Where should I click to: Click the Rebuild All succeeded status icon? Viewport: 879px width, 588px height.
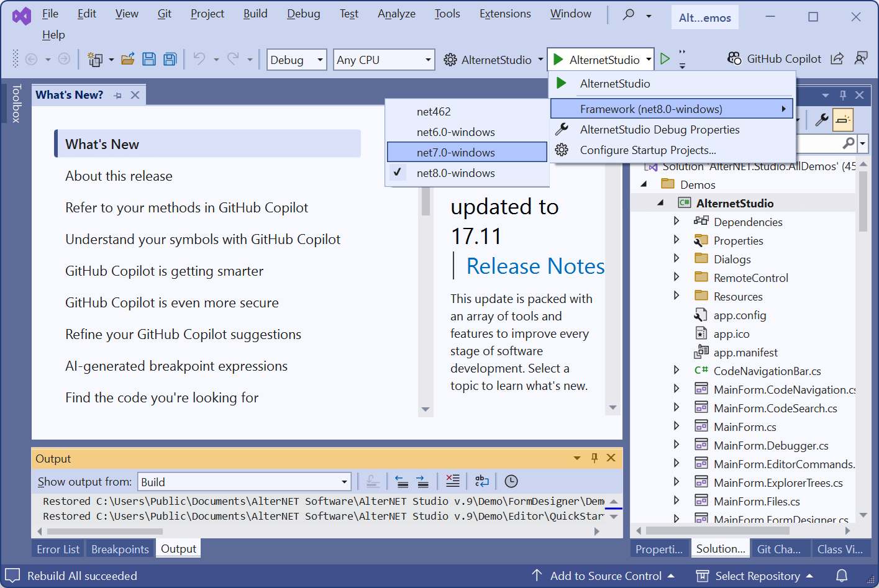[12, 576]
